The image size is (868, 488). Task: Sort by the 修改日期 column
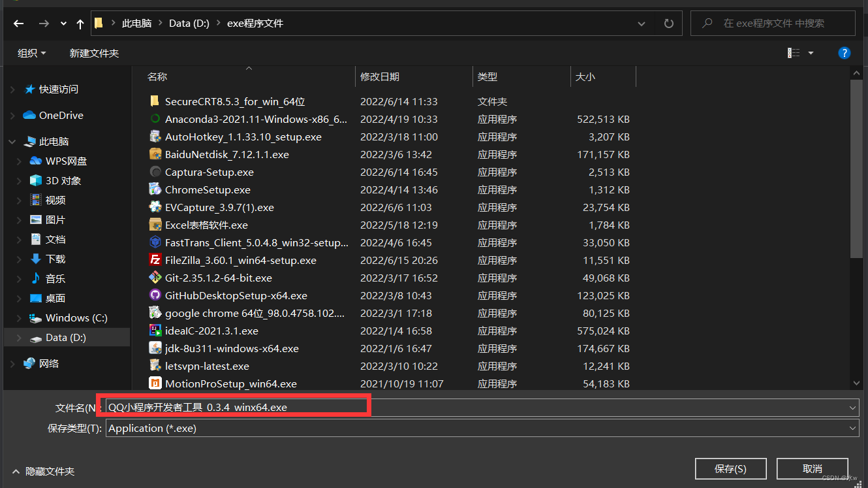[x=380, y=77]
